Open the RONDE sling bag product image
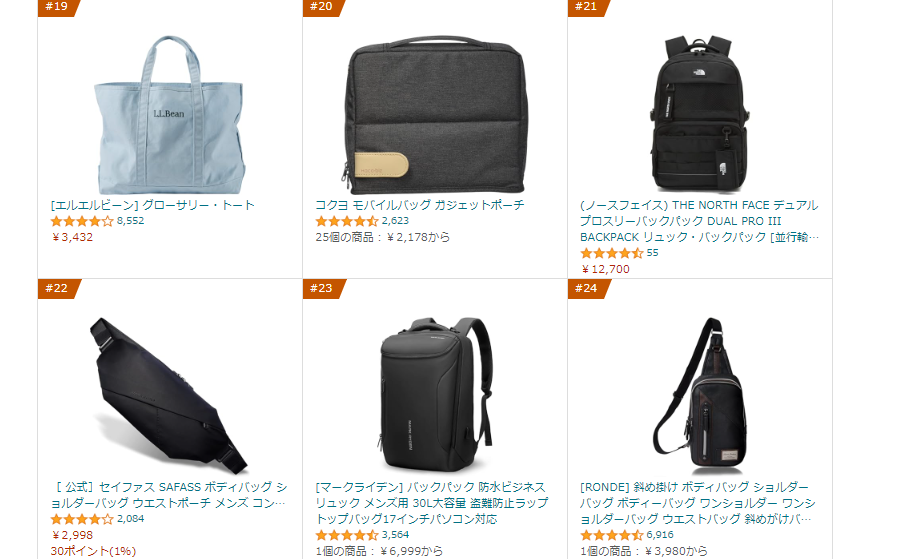The height and width of the screenshot is (559, 901). [x=699, y=396]
